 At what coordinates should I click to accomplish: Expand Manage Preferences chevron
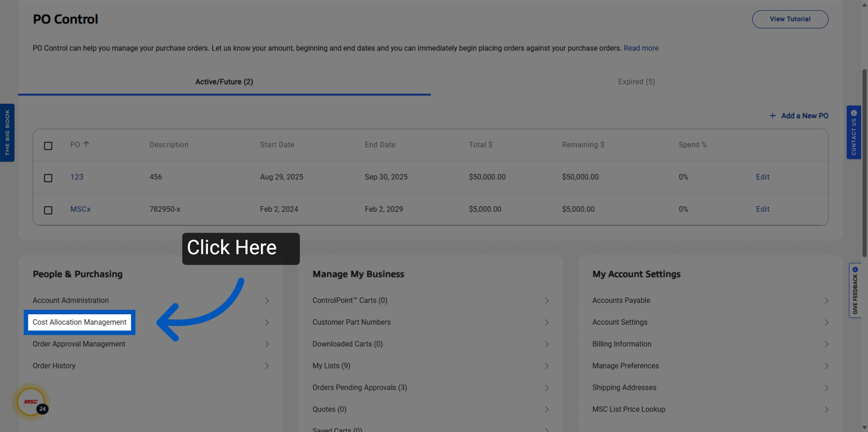click(826, 366)
